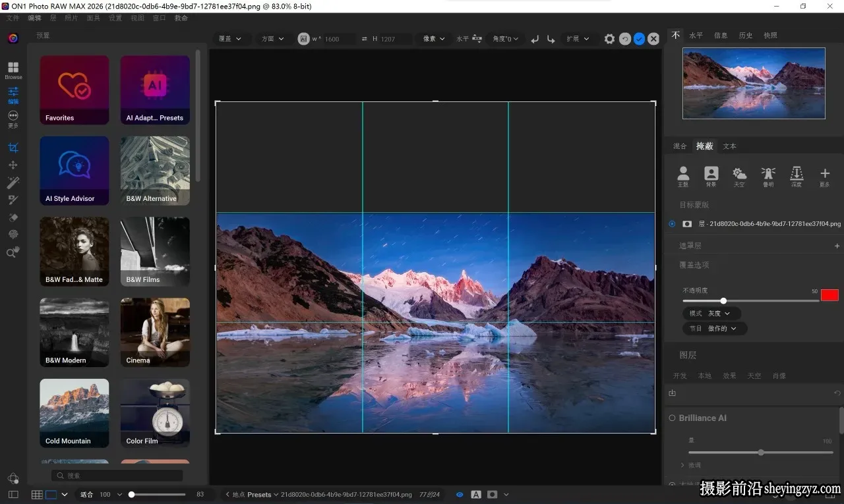This screenshot has width=844, height=504.
Task: Toggle the Brilliance AI filter on
Action: [672, 418]
